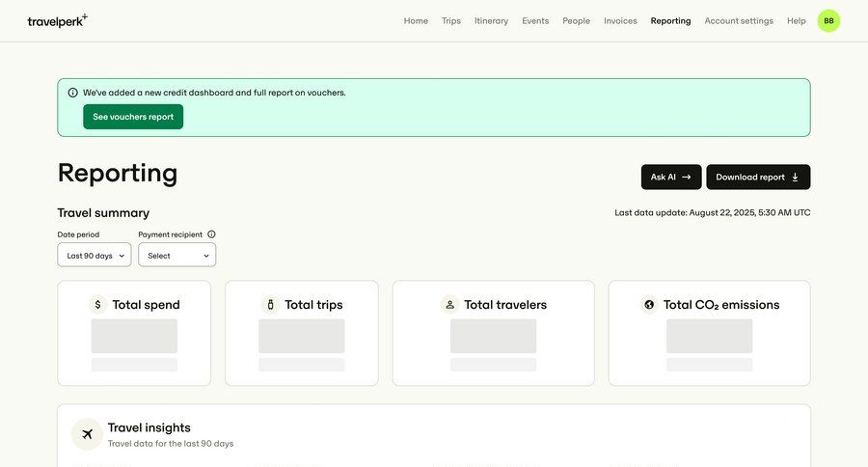Select the Reporting nav item
868x467 pixels.
(670, 21)
